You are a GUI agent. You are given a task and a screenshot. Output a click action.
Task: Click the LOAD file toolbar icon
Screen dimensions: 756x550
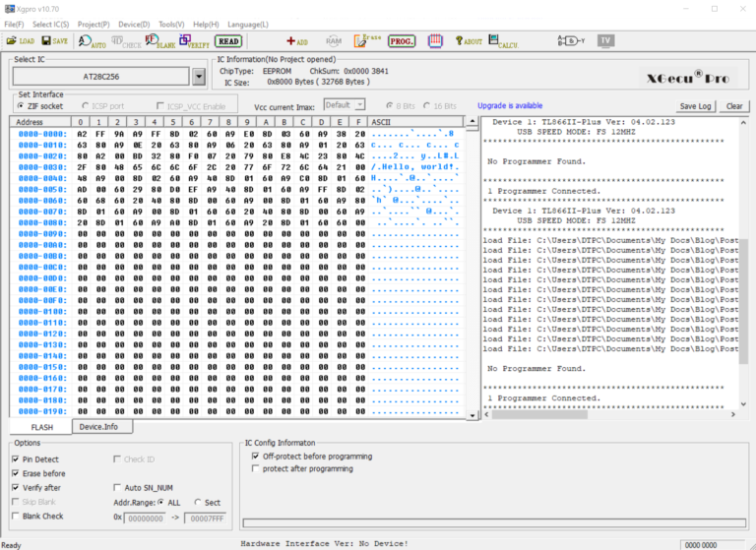[x=21, y=41]
